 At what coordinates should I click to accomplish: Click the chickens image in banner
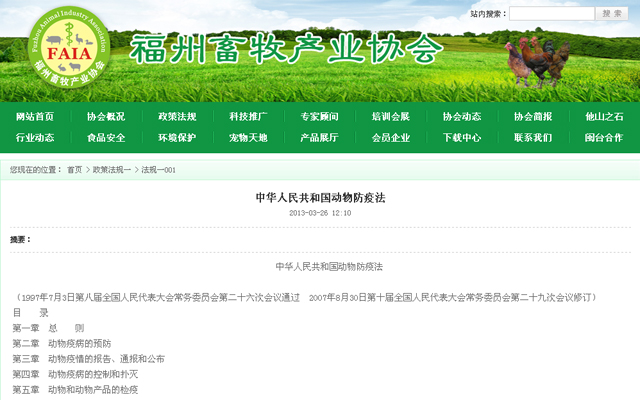click(537, 62)
